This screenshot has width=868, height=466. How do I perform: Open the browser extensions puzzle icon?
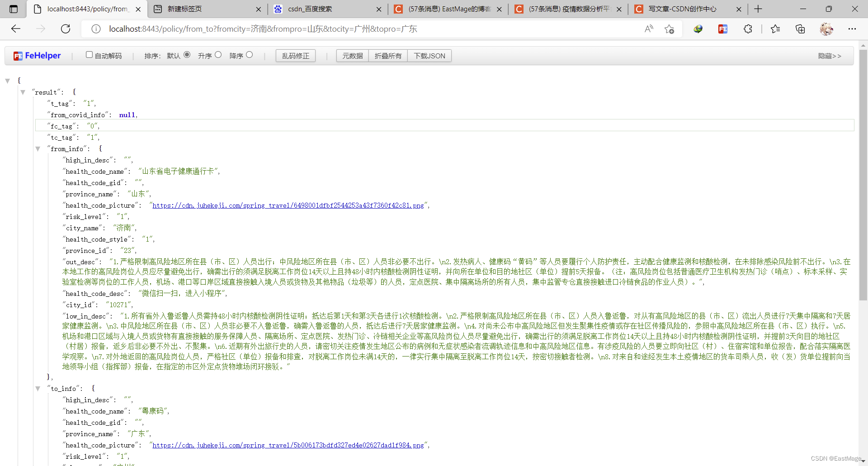click(748, 29)
